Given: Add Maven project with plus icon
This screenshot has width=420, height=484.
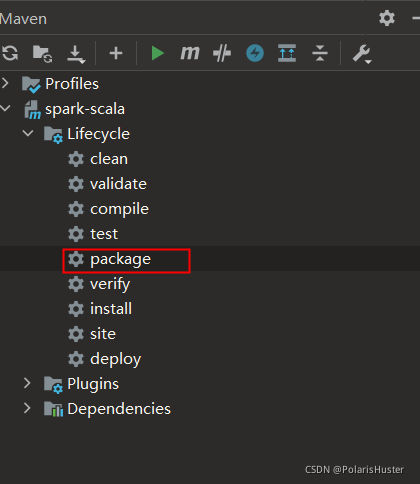Looking at the screenshot, I should tap(116, 53).
